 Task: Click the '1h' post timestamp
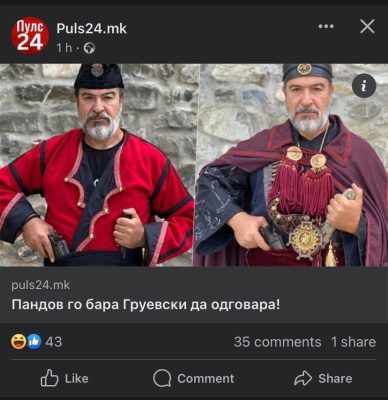(x=64, y=48)
